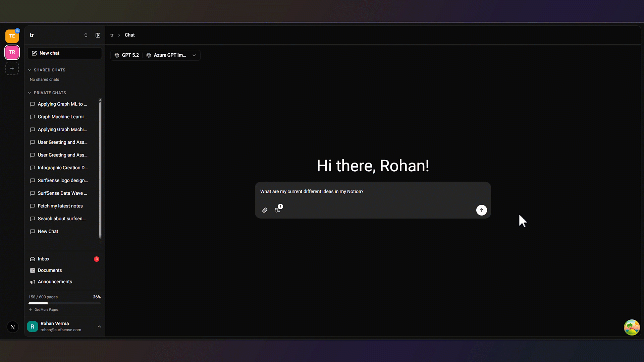Screen dimensions: 644x362
Task: Select the TR workspace avatar
Action: [12, 52]
